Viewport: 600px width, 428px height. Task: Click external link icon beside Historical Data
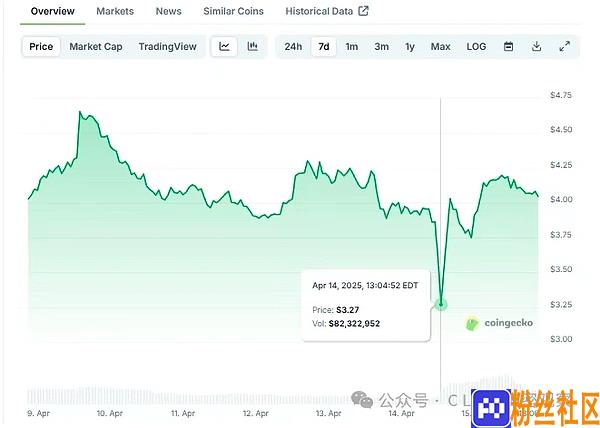(363, 11)
